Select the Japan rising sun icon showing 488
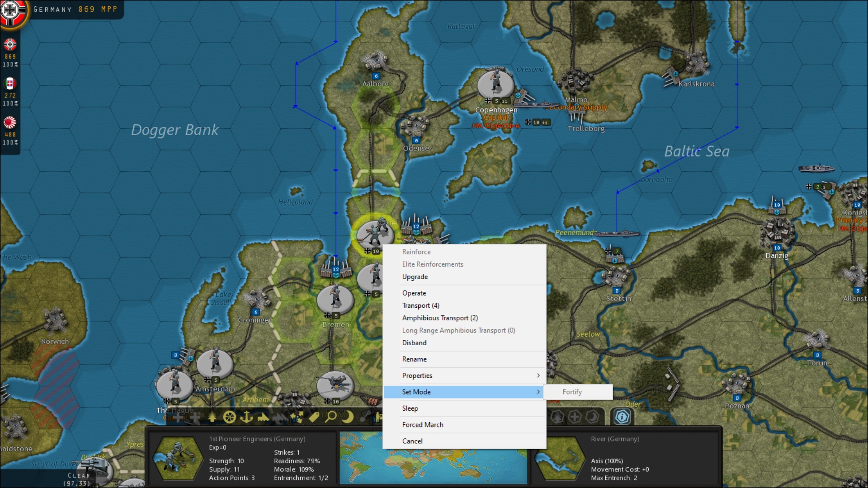The height and width of the screenshot is (488, 868). [x=10, y=122]
